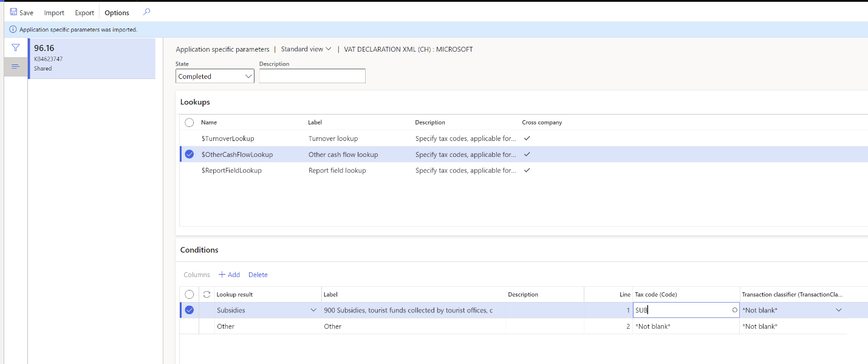Click the Transaction classifier column header
Image resolution: width=868 pixels, height=364 pixels.
tap(792, 294)
